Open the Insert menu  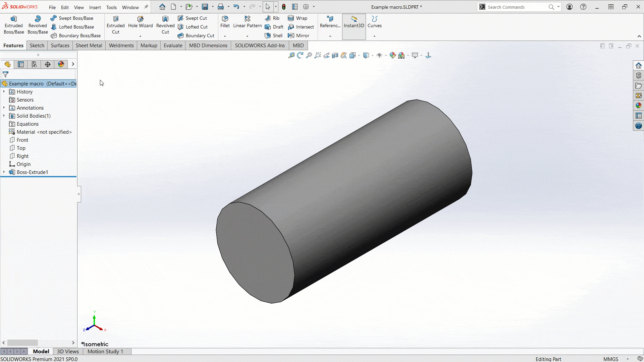pyautogui.click(x=95, y=7)
